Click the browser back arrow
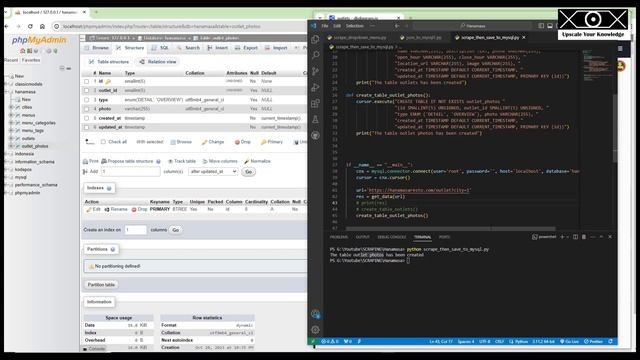 coord(7,26)
